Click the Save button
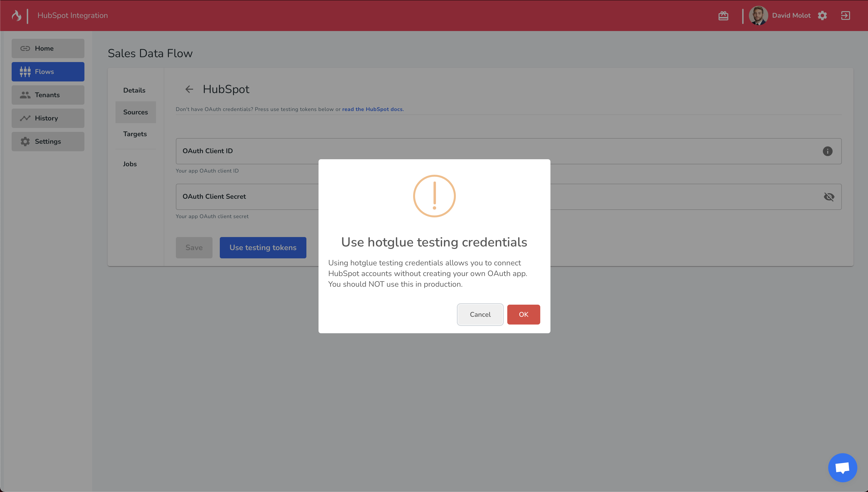The height and width of the screenshot is (492, 868). click(x=194, y=248)
